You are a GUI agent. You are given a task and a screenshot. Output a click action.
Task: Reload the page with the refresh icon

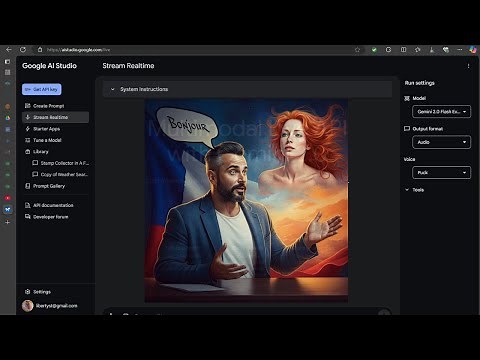point(23,50)
